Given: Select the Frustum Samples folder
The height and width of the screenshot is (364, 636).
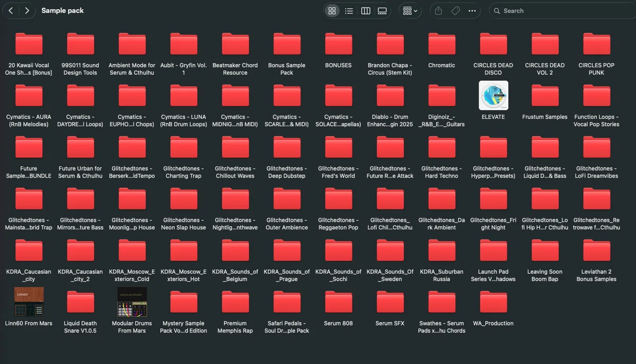Looking at the screenshot, I should [x=545, y=96].
